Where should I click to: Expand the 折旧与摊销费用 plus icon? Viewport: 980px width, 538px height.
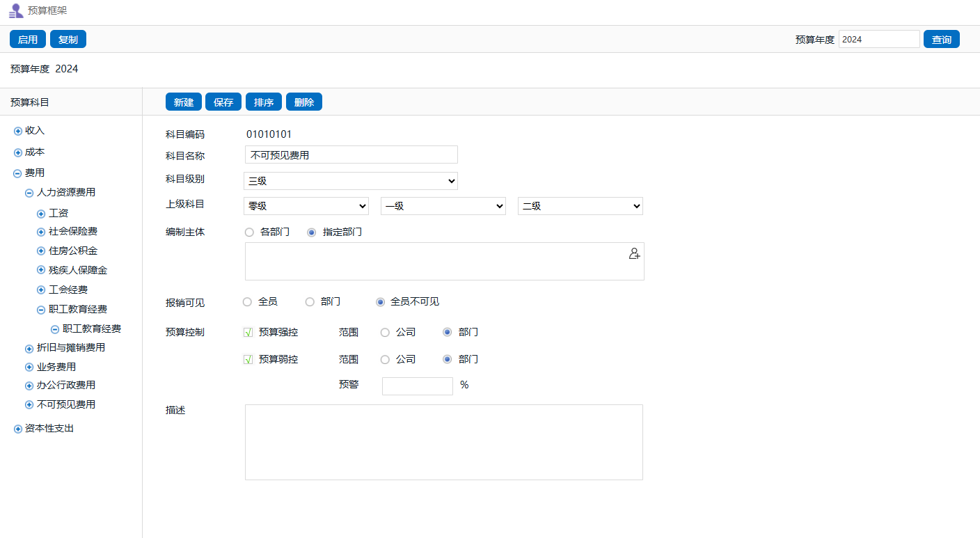click(x=29, y=349)
